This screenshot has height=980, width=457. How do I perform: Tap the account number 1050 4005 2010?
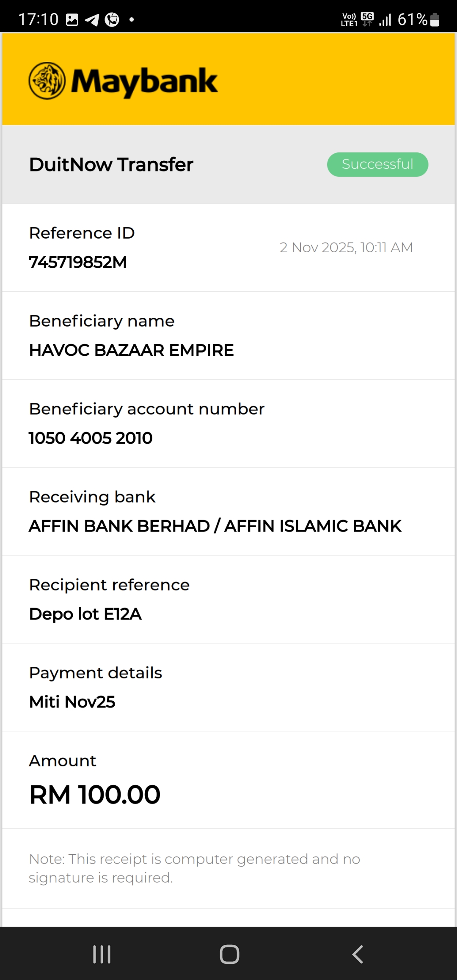(x=91, y=438)
